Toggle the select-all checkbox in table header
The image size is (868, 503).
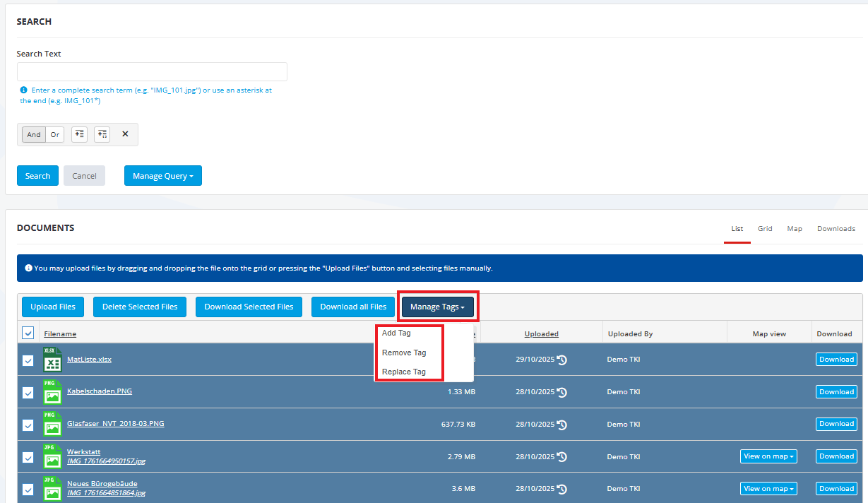28,333
